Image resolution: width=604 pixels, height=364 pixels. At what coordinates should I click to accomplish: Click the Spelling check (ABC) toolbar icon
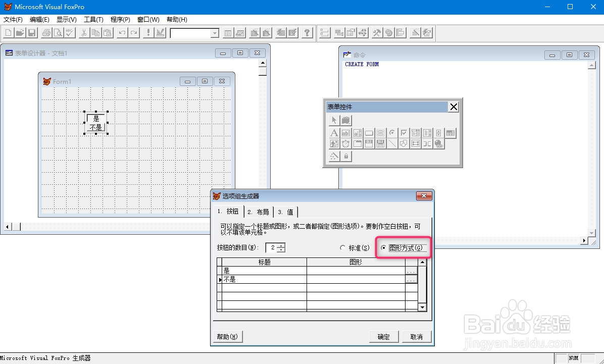point(70,33)
